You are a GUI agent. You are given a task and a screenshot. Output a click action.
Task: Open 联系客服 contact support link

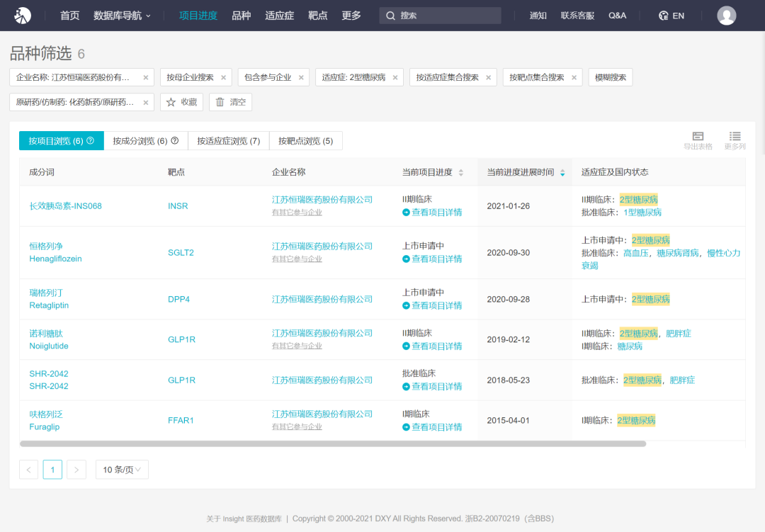[578, 16]
